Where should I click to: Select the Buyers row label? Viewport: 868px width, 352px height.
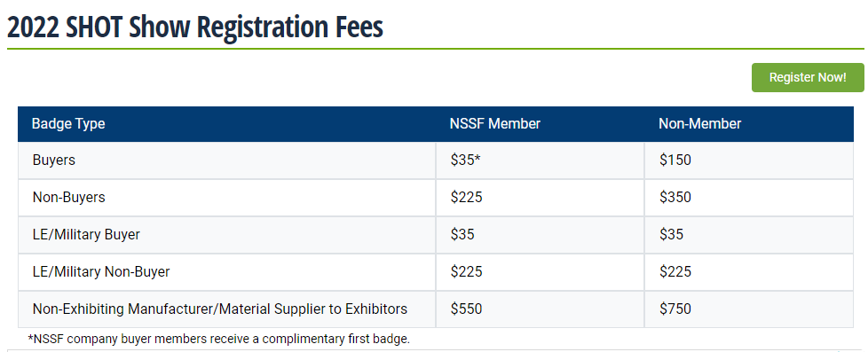coord(54,160)
